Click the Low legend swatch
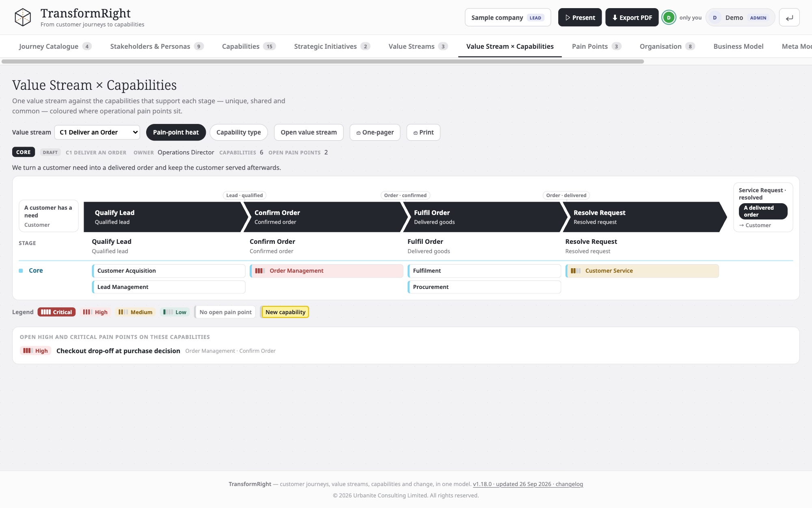Viewport: 812px width, 508px height. (175, 312)
